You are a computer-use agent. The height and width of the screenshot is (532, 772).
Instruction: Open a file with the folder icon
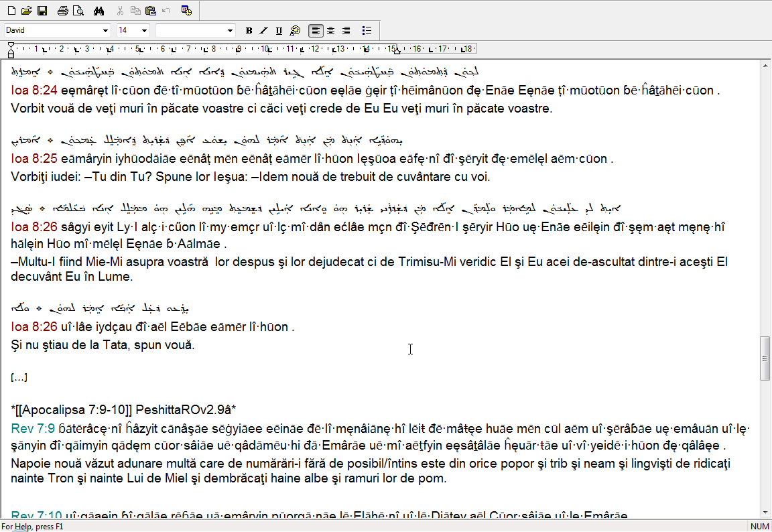coord(27,11)
